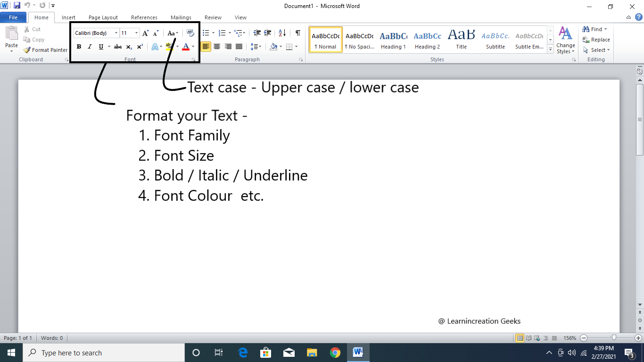Click the Grow Font icon
The width and height of the screenshot is (644, 362).
[145, 33]
